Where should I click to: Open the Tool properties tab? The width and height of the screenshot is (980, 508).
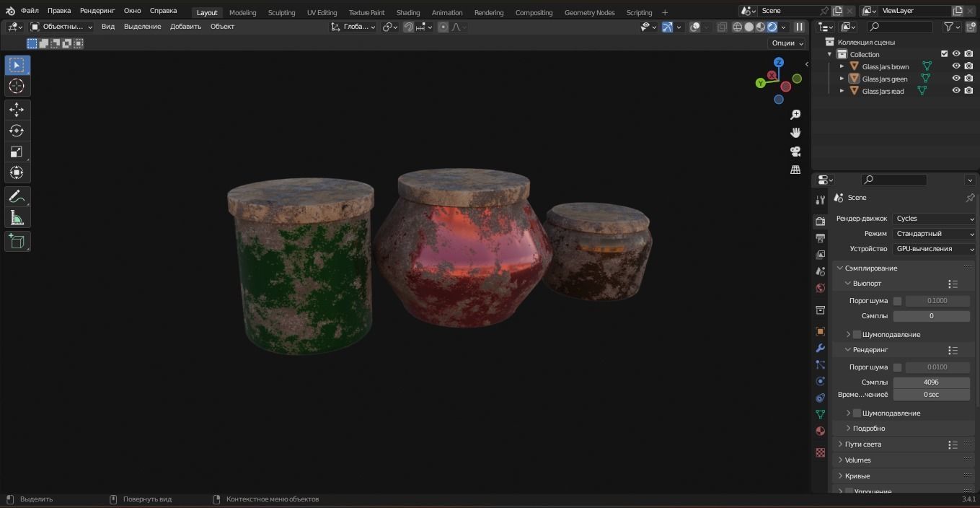(x=820, y=200)
